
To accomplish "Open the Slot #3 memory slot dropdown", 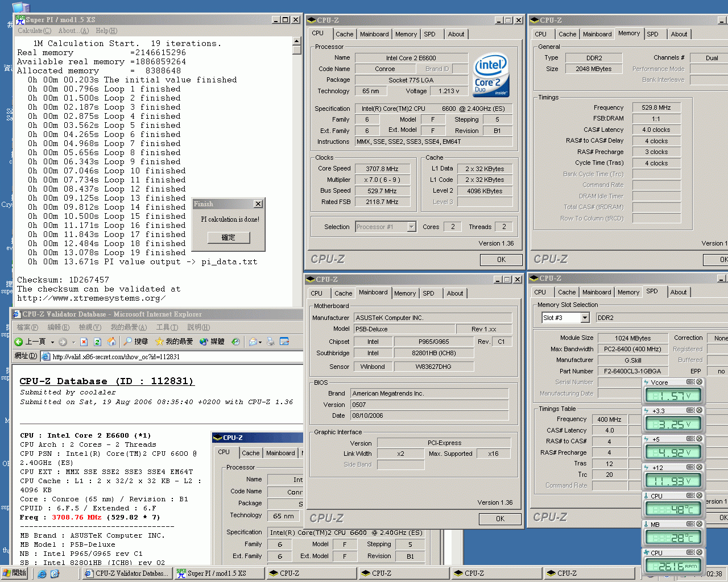I will pyautogui.click(x=585, y=318).
